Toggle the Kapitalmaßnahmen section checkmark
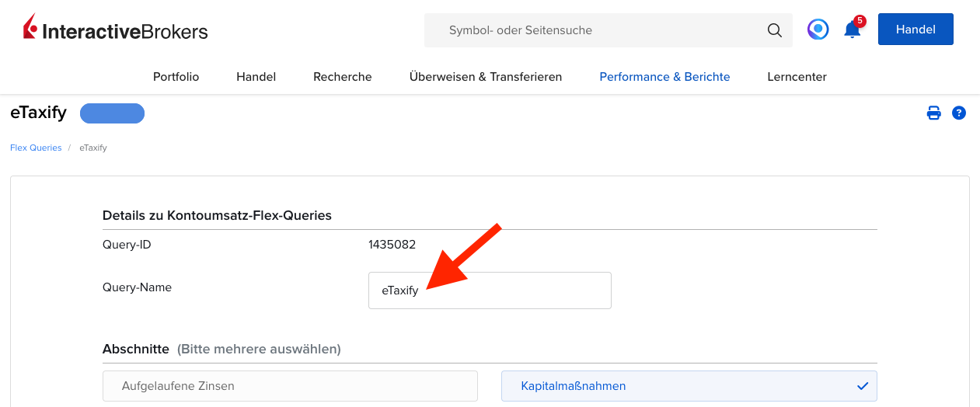The image size is (980, 407). (x=862, y=386)
